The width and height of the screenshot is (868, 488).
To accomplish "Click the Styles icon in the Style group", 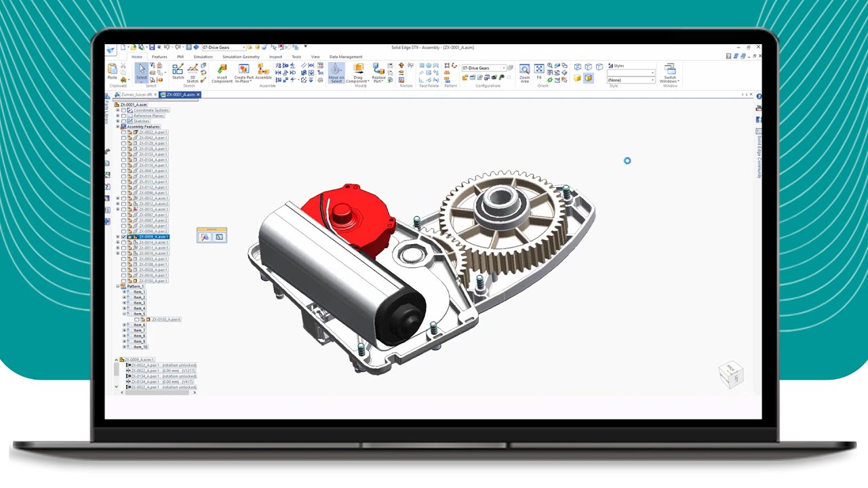I will pyautogui.click(x=610, y=66).
